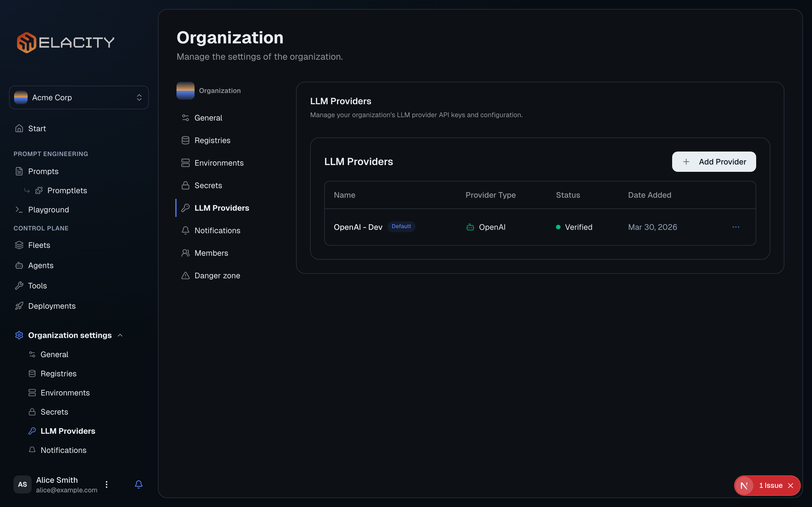Click the Elacity logo
The image size is (812, 507).
pos(66,42)
